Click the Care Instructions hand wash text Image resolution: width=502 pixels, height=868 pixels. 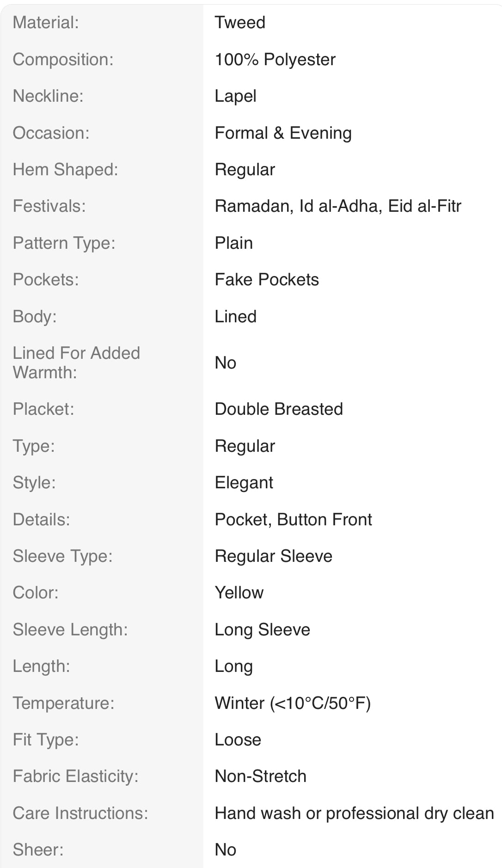[x=354, y=813]
